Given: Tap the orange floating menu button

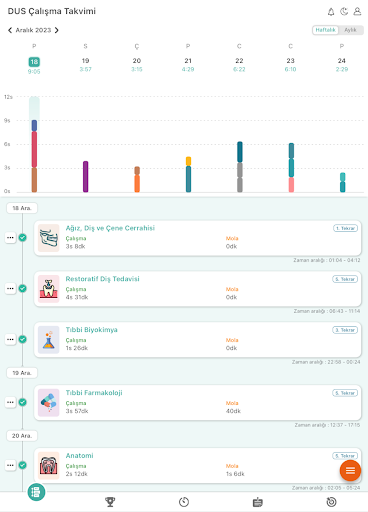Looking at the screenshot, I should tap(350, 470).
